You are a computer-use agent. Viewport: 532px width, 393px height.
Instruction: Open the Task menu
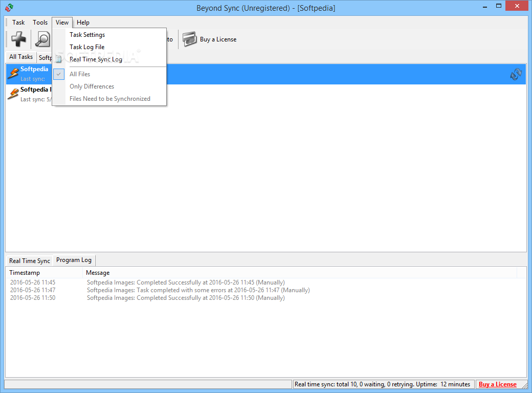(18, 23)
